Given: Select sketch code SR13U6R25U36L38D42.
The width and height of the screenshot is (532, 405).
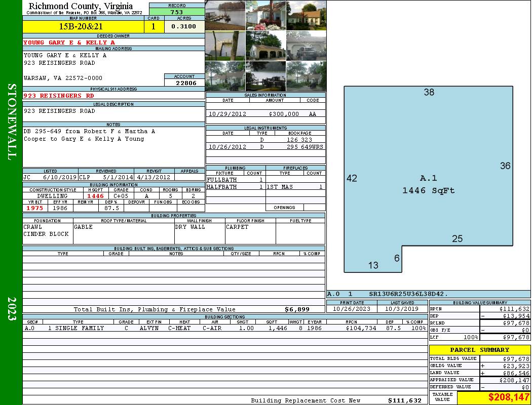Looking at the screenshot, I should tap(408, 294).
